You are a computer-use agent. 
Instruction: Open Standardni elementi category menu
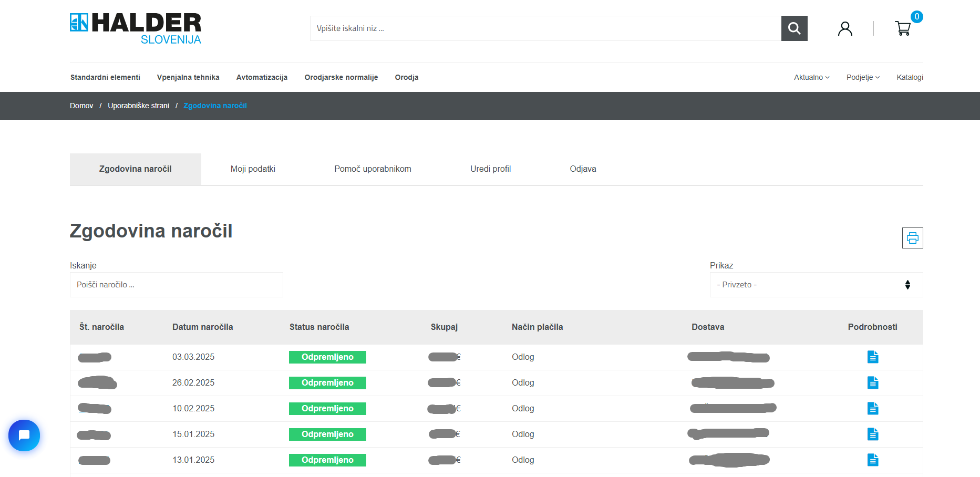pos(105,77)
